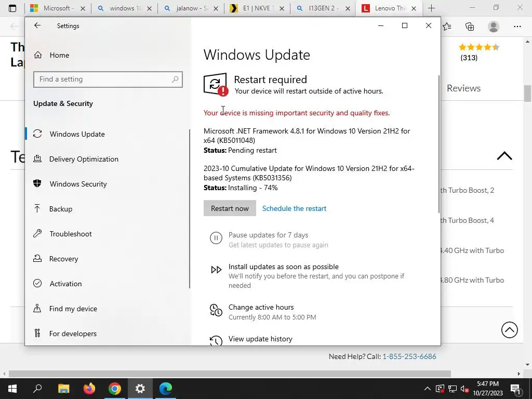Close the I13GEN 2 tab
The width and height of the screenshot is (532, 399).
[348, 8]
